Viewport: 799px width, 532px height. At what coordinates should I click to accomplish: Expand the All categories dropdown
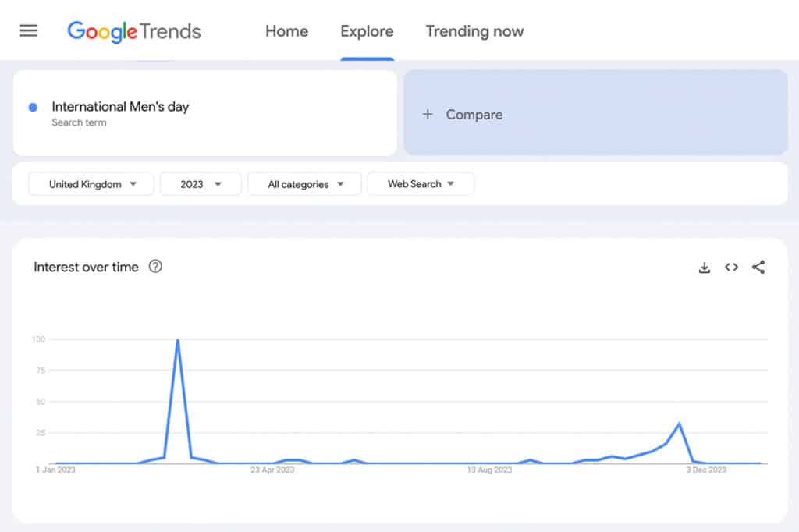click(x=304, y=184)
